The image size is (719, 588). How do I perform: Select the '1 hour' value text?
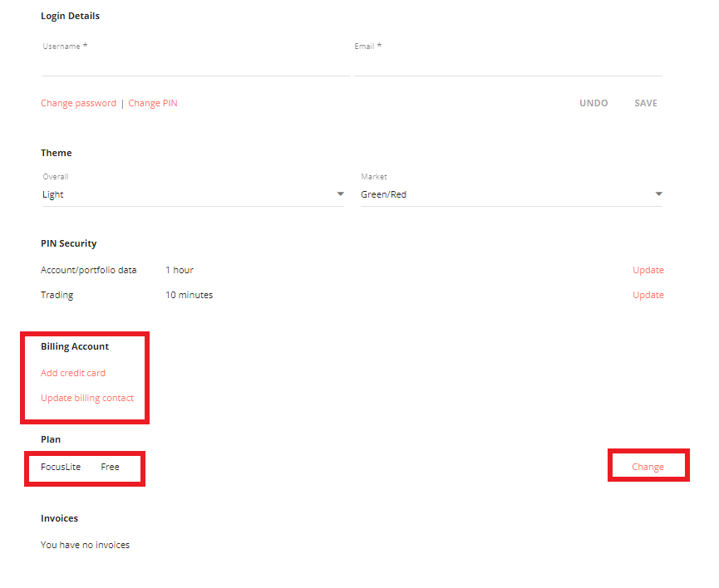coord(180,270)
